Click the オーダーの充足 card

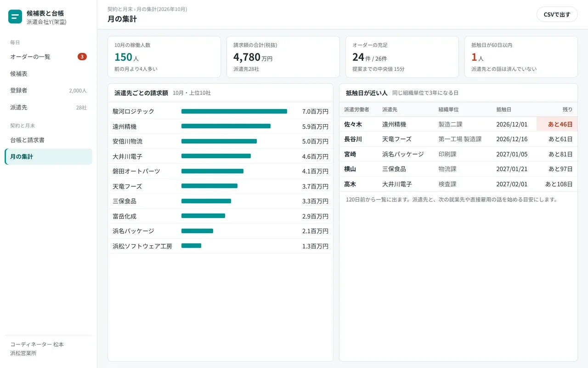pyautogui.click(x=402, y=57)
